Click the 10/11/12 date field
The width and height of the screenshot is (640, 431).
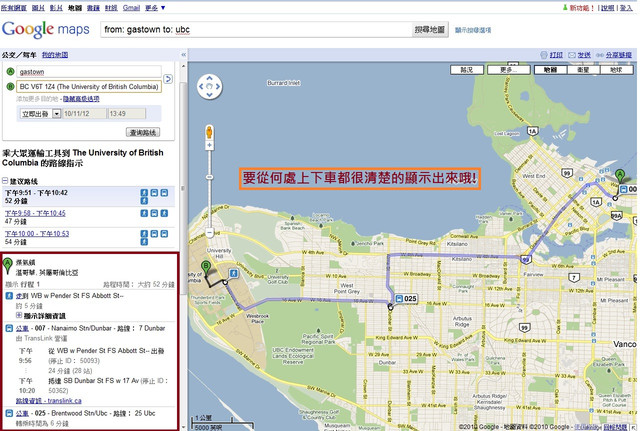click(x=84, y=114)
